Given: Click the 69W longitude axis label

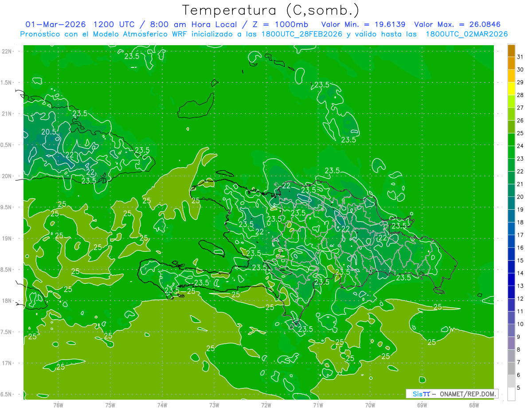Looking at the screenshot, I should pos(422,405).
